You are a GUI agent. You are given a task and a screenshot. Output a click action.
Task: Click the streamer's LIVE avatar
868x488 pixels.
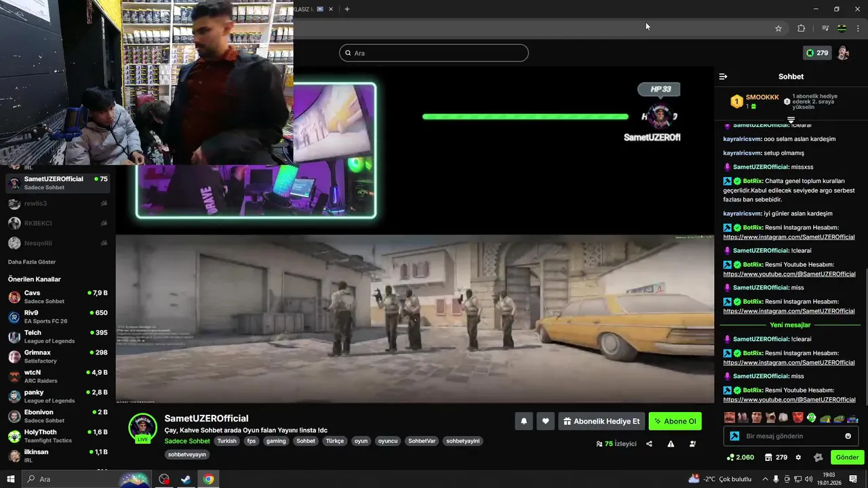pos(142,428)
